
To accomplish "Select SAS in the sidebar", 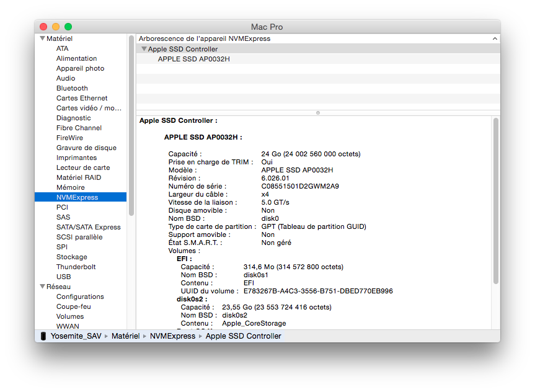I will (63, 217).
